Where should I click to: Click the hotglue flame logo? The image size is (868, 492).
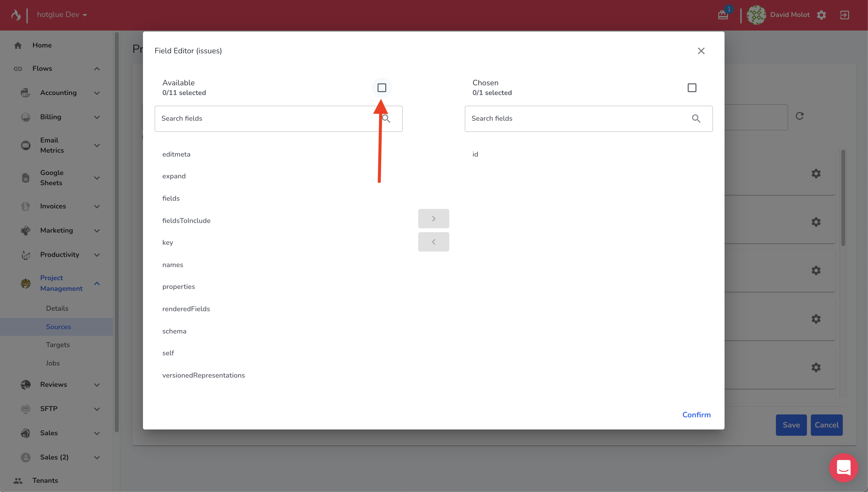click(16, 15)
